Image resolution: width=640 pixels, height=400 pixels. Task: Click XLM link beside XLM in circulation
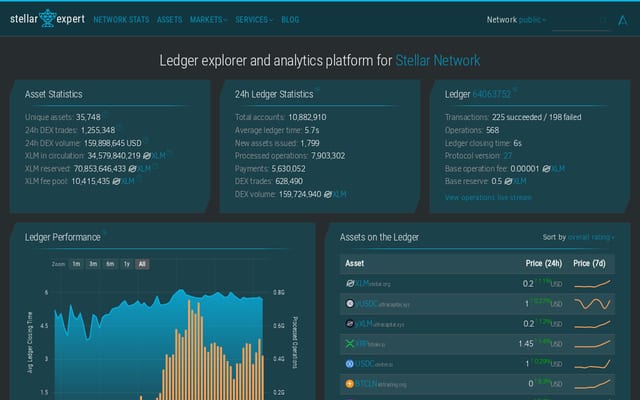[x=158, y=156]
